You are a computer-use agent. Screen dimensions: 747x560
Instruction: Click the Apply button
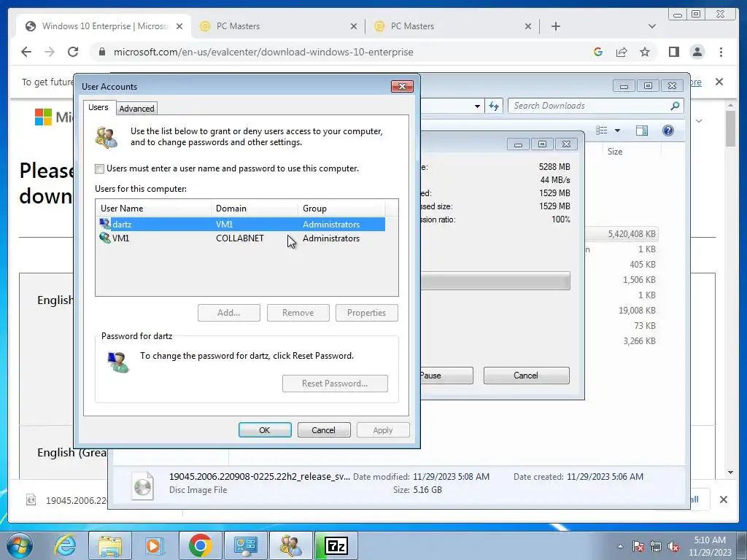pos(383,430)
